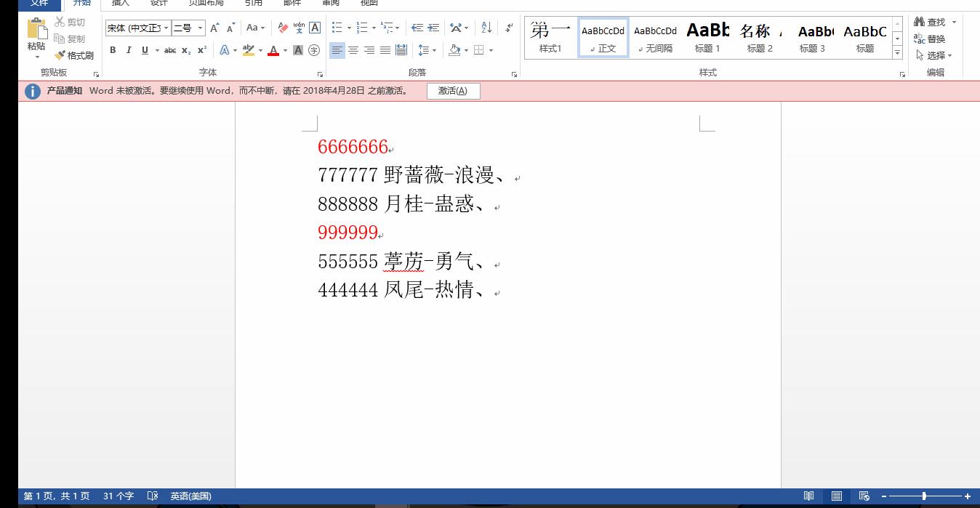Image resolution: width=980 pixels, height=508 pixels.
Task: Click the Center alignment icon
Action: coord(353,50)
